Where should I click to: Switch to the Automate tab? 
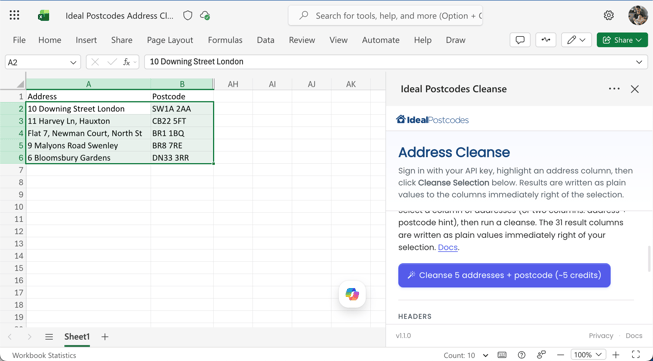380,40
